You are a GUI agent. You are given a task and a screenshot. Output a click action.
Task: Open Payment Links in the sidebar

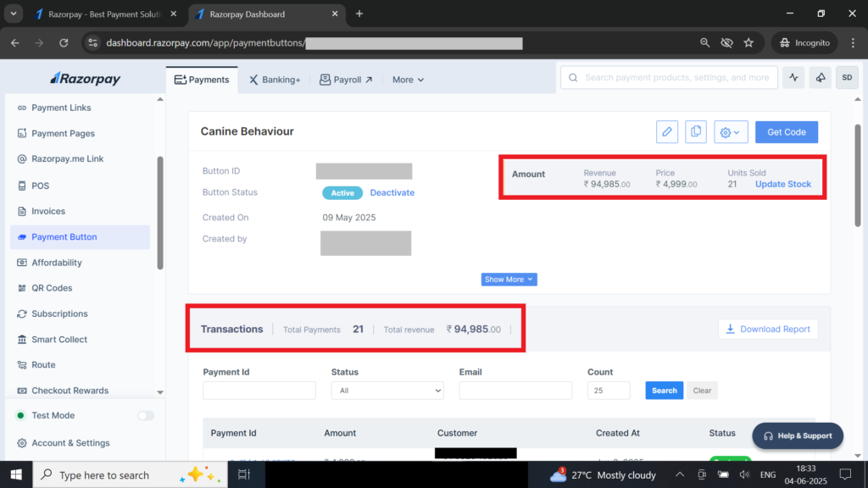pyautogui.click(x=61, y=108)
